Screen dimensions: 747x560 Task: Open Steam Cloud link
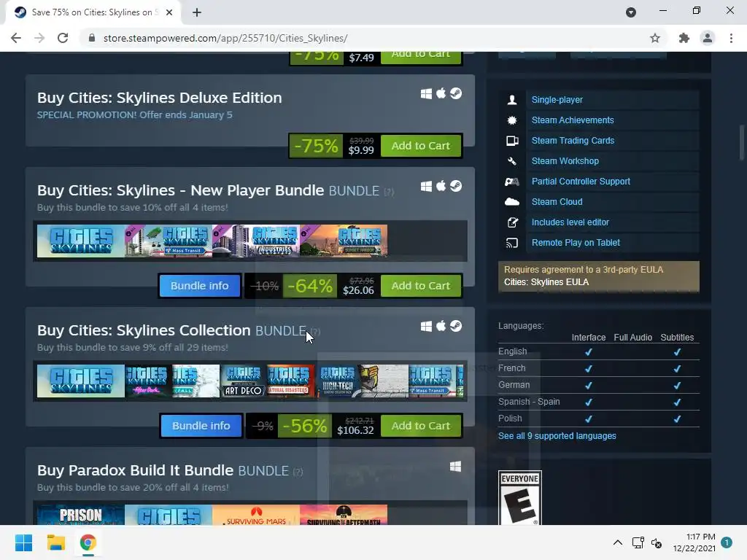[x=557, y=202]
